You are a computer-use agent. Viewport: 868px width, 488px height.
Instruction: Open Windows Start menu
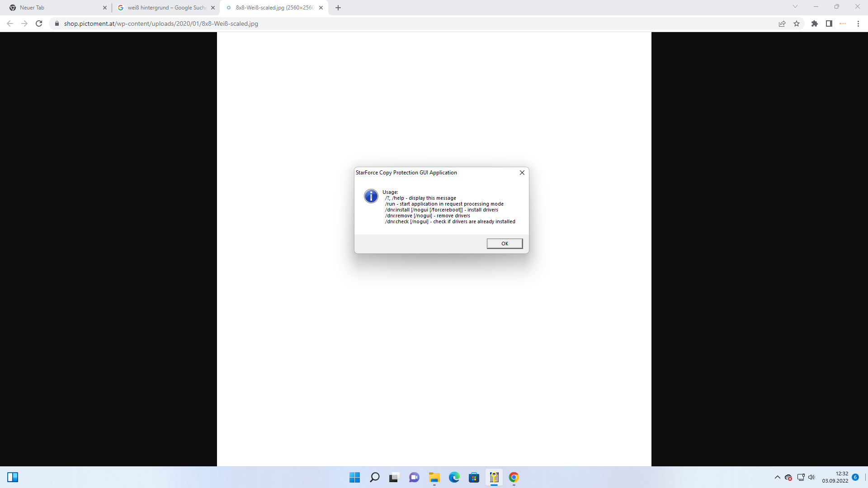[355, 477]
